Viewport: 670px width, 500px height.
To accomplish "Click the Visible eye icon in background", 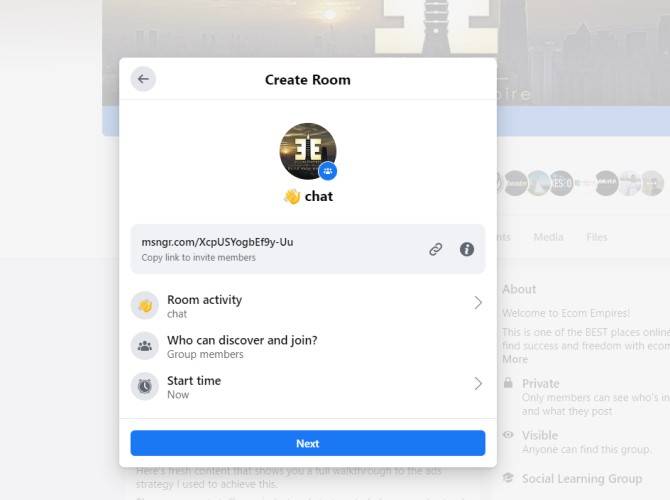I will [x=508, y=435].
